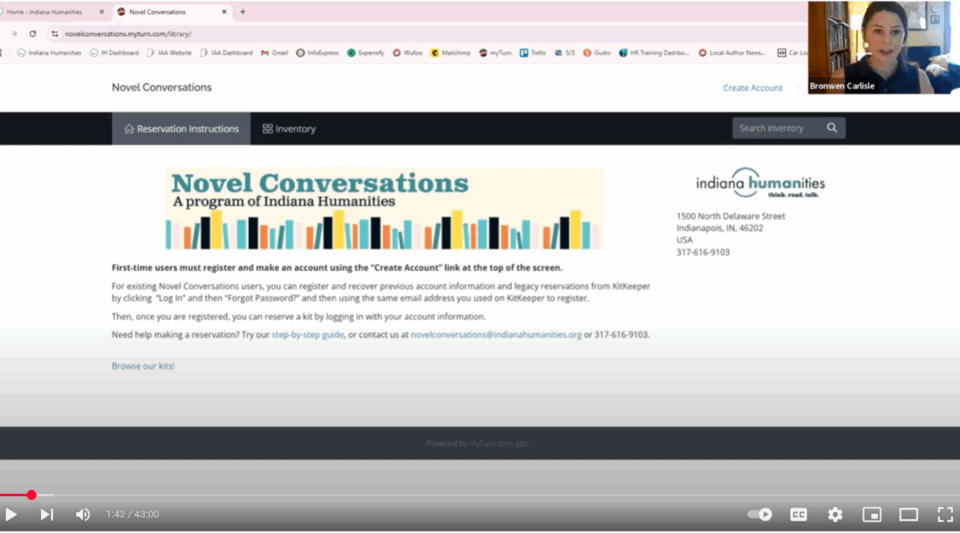This screenshot has width=960, height=533.
Task: Open the miniplayer
Action: 872,515
